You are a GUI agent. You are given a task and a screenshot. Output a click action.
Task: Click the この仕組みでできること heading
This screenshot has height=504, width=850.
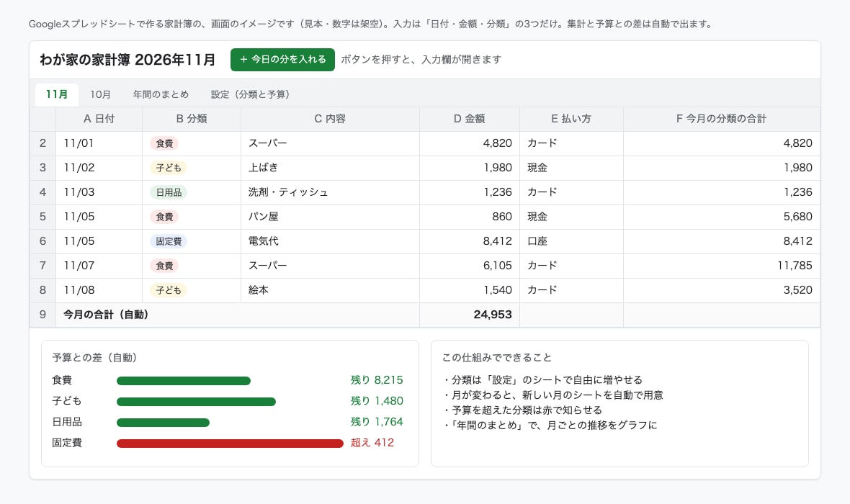(496, 358)
